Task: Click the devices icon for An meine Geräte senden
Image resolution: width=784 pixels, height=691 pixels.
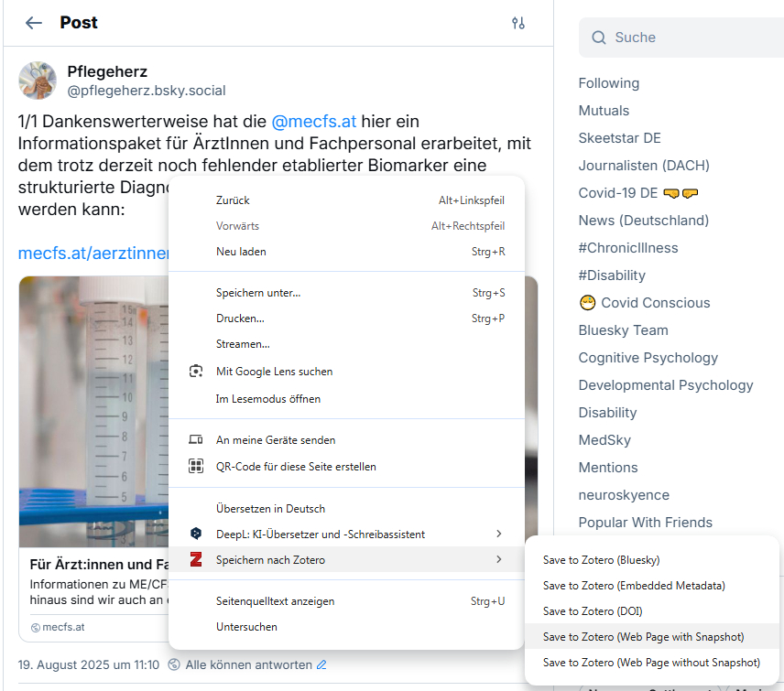Action: point(195,440)
